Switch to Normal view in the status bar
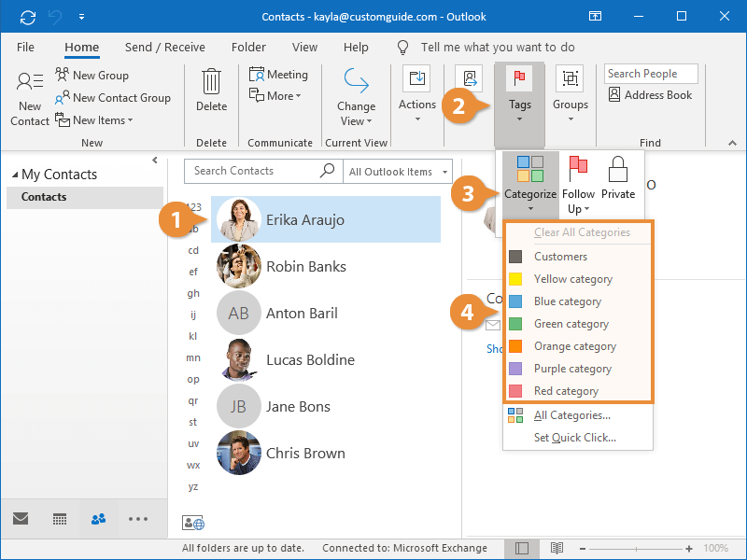 522,548
